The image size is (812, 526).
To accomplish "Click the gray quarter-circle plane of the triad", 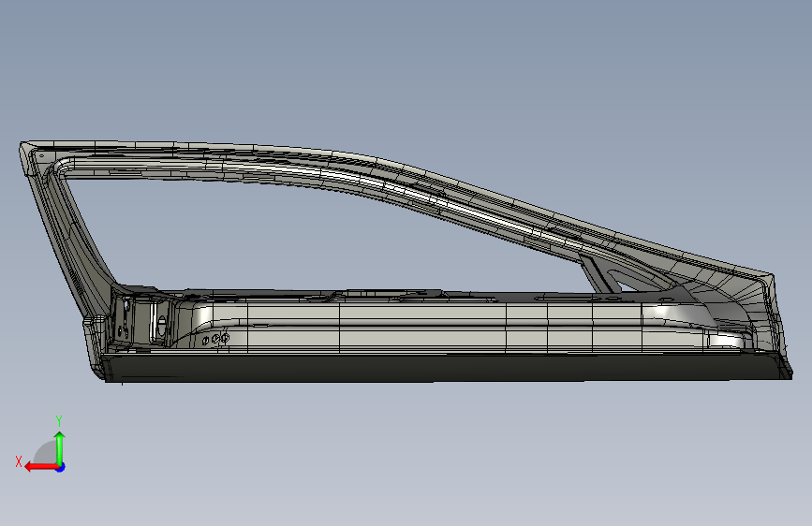I will [x=46, y=453].
